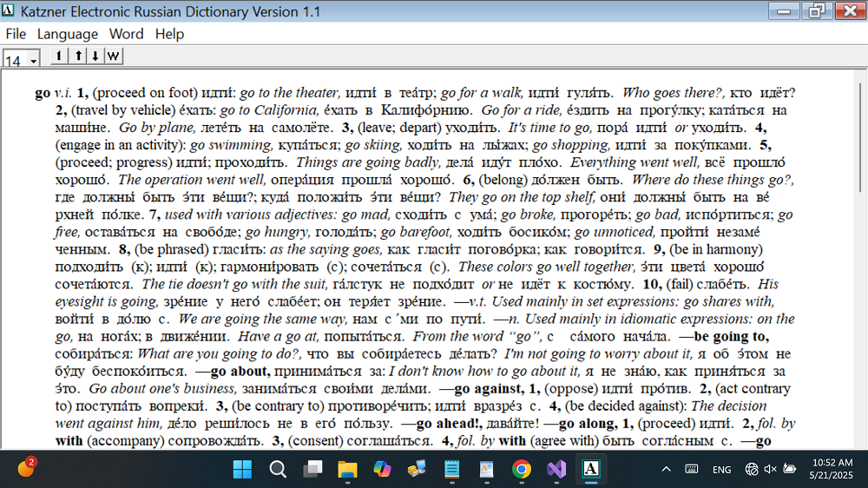Click the Katzner dictionary title bar icon

[9, 10]
